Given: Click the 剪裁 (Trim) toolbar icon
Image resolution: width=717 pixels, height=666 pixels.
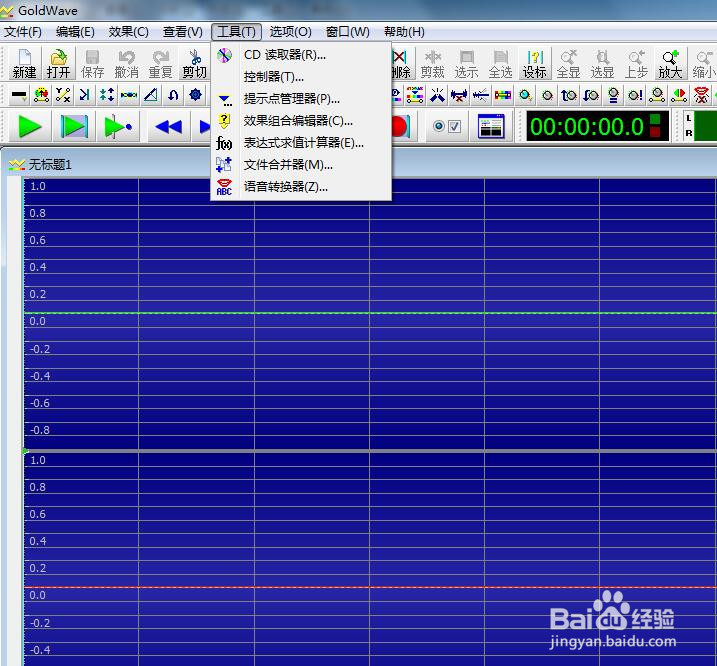Looking at the screenshot, I should pos(432,64).
